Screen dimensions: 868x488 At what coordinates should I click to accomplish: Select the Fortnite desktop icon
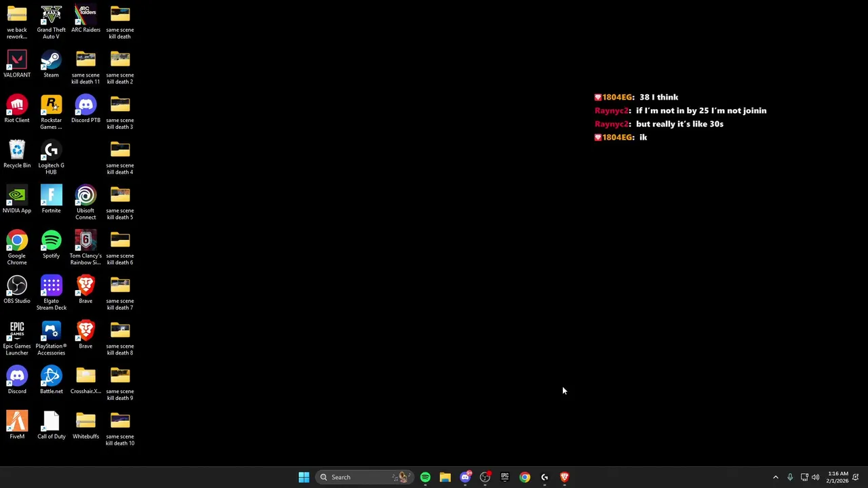pos(51,199)
